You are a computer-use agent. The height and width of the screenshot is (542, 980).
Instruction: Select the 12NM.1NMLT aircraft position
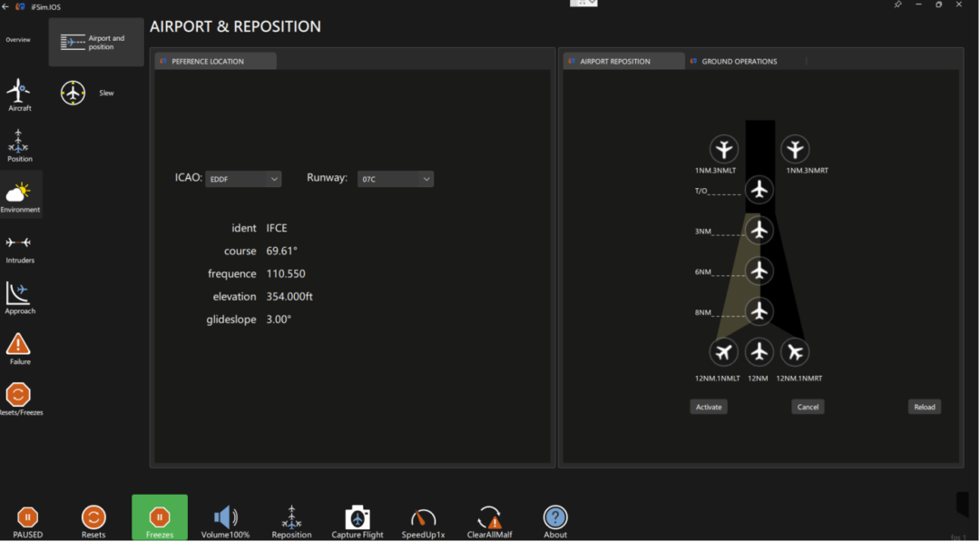click(x=723, y=351)
